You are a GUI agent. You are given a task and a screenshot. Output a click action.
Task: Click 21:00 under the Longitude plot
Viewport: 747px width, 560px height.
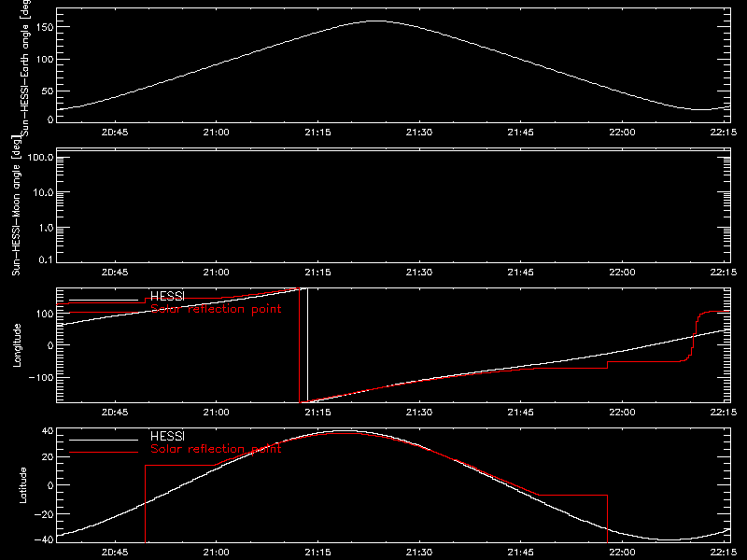click(217, 413)
